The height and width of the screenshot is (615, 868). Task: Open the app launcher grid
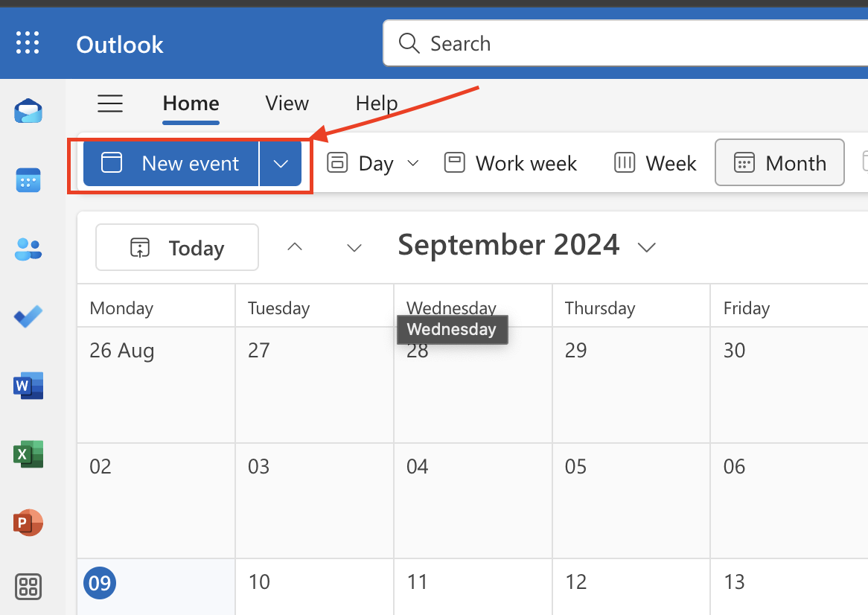point(28,42)
